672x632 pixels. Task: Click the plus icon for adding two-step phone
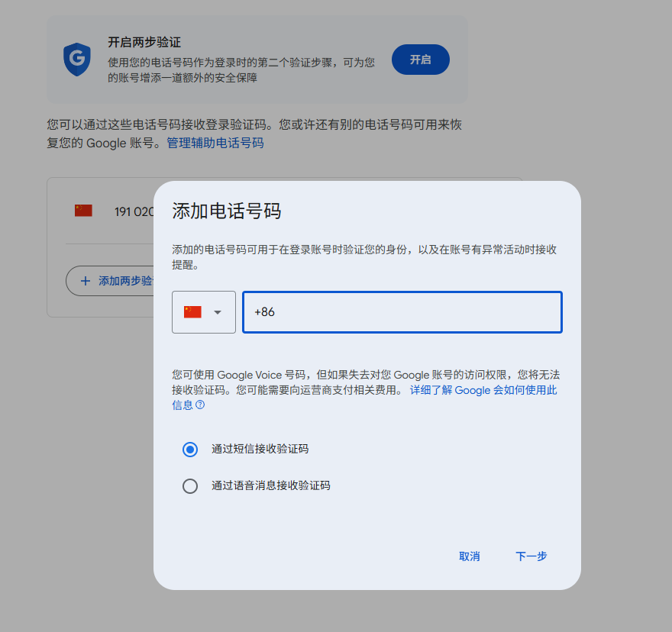tap(86, 281)
